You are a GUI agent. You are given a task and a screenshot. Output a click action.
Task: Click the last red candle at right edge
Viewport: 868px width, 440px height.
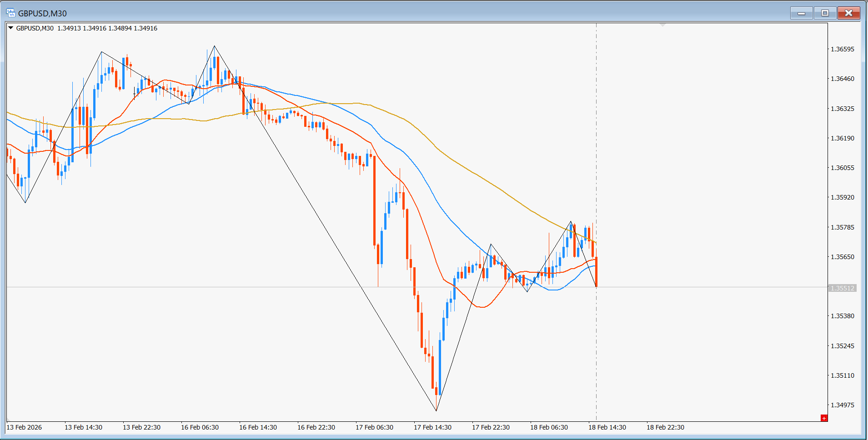click(x=596, y=271)
